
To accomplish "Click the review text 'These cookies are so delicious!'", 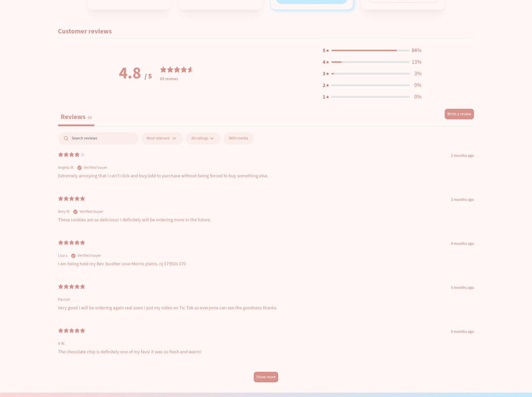I will 134,220.
